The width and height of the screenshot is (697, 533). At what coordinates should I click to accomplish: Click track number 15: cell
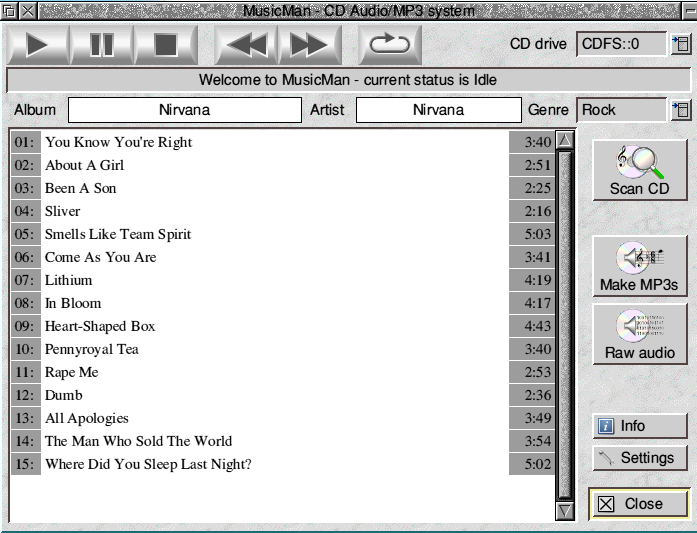26,465
